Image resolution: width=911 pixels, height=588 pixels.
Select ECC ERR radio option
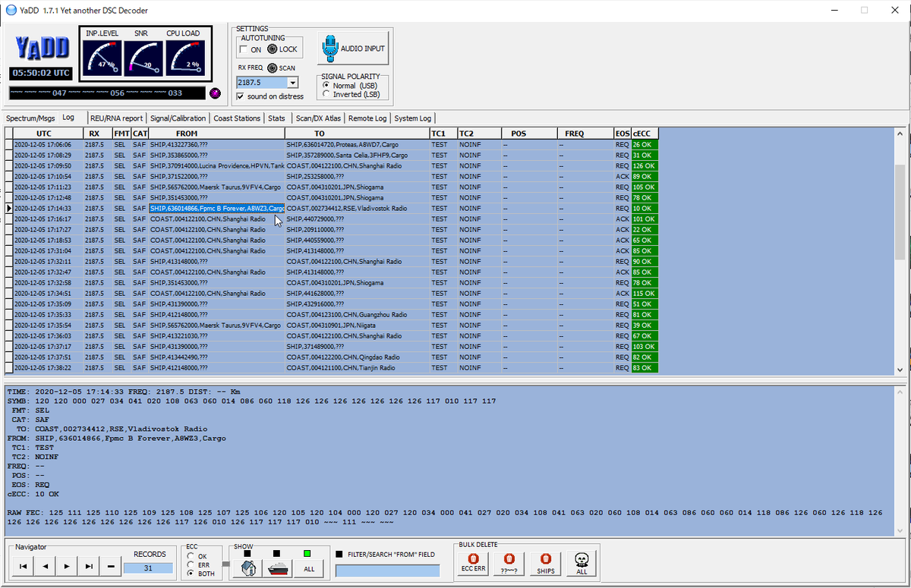pos(191,565)
